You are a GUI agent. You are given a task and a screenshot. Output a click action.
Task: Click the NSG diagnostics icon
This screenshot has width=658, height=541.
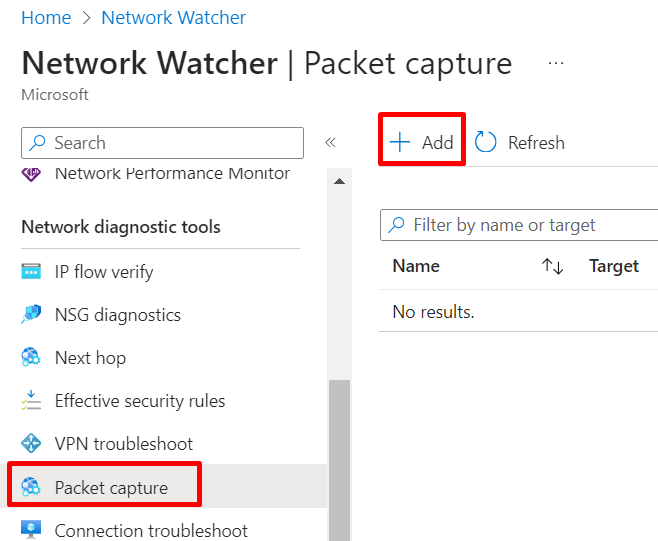coord(31,314)
